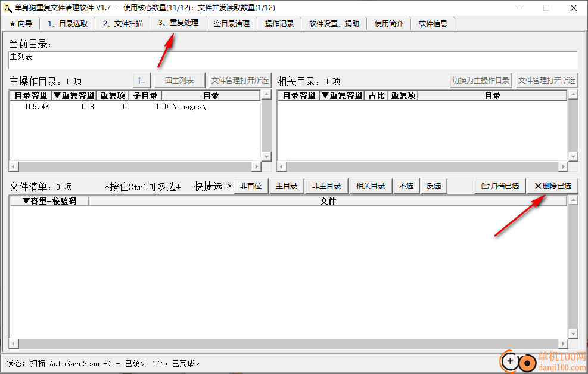Click the 主目录 quick-select button
This screenshot has height=374, width=588.
[x=287, y=186]
